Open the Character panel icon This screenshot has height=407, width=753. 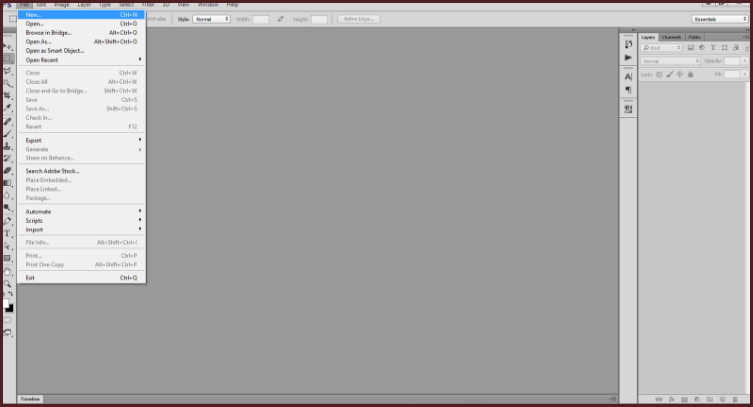(x=628, y=77)
